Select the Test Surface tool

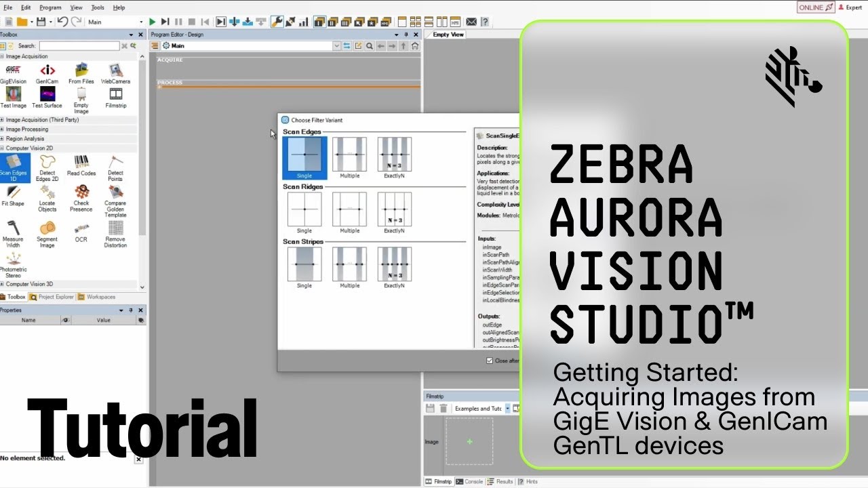click(x=47, y=98)
